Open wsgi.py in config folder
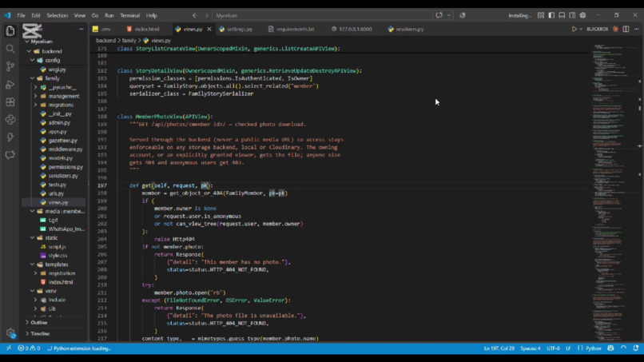The image size is (644, 362). point(57,70)
